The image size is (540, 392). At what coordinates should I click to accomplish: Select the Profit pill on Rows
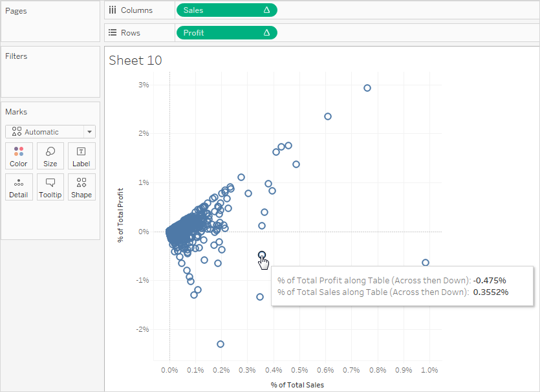(x=226, y=33)
